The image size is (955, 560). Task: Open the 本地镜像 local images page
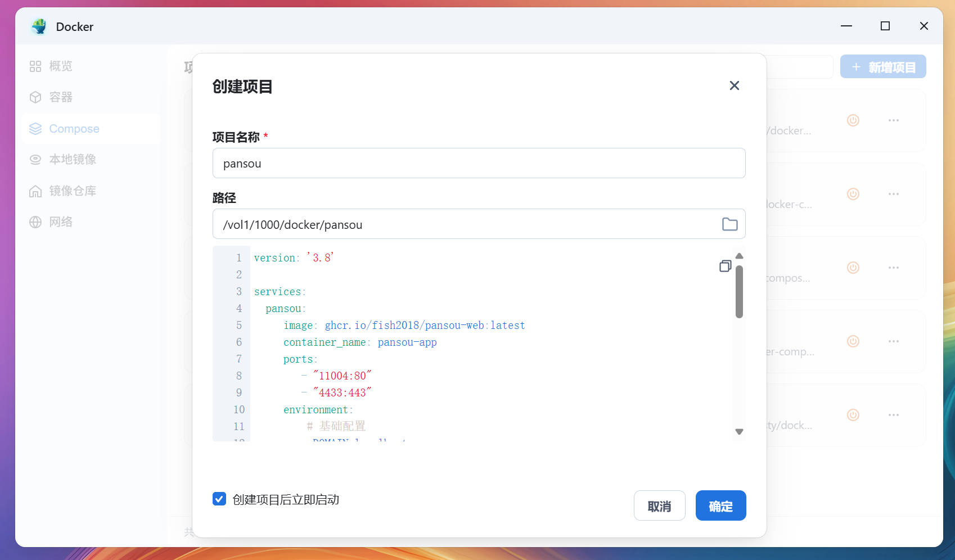coord(72,160)
